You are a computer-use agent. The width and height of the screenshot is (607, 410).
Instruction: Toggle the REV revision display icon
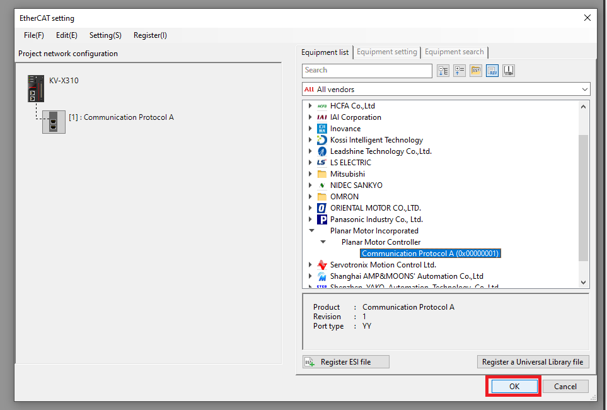coord(492,70)
